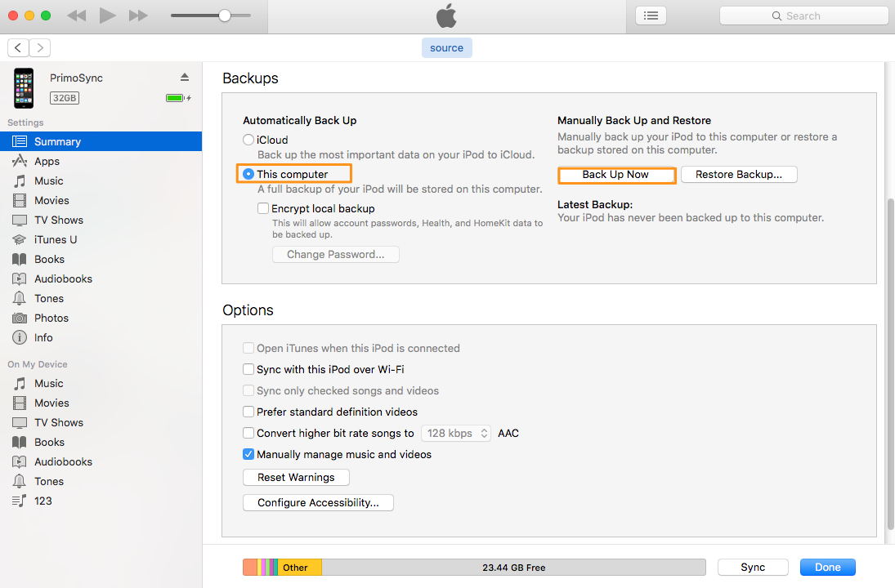Click the vertical scrollbar on the right

pyautogui.click(x=891, y=364)
